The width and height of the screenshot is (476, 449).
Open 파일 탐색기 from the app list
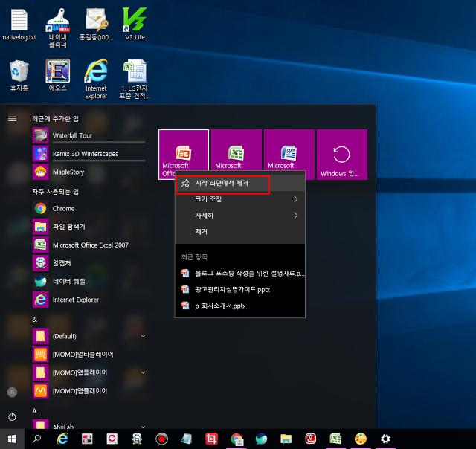(x=89, y=227)
